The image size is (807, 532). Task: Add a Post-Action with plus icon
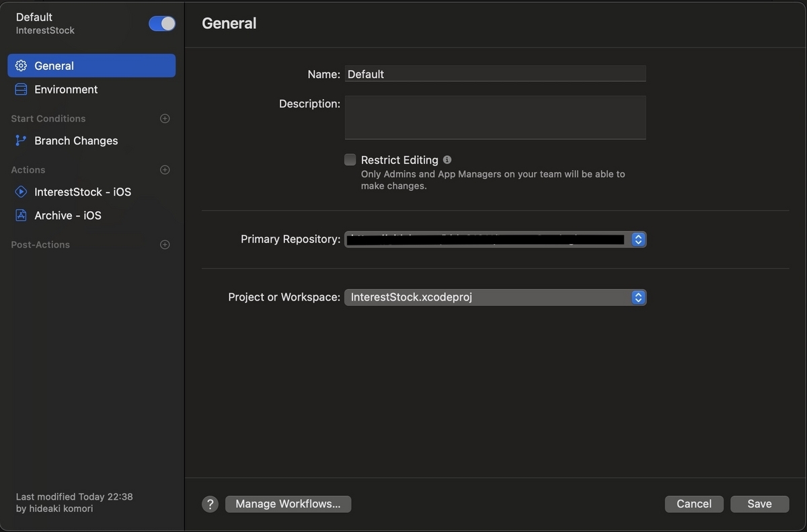tap(165, 245)
